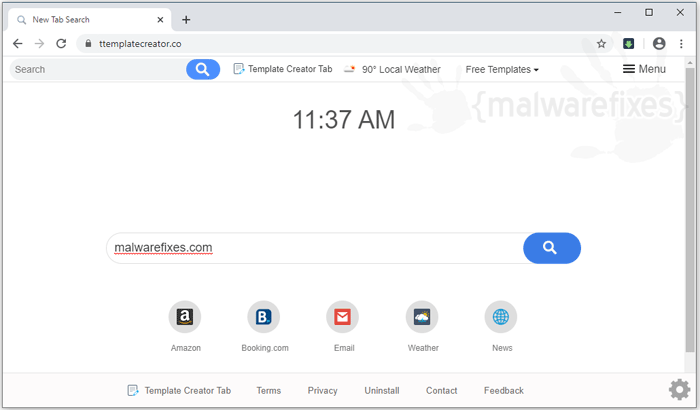Open the Feedback link
700x410 pixels.
coord(504,390)
